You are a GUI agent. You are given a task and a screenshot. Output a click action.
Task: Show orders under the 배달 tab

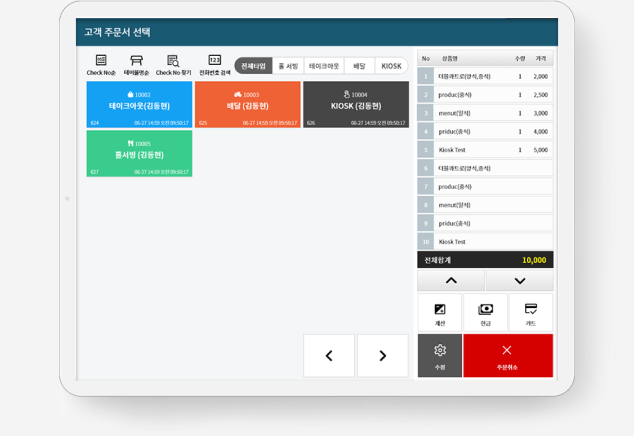click(x=359, y=66)
